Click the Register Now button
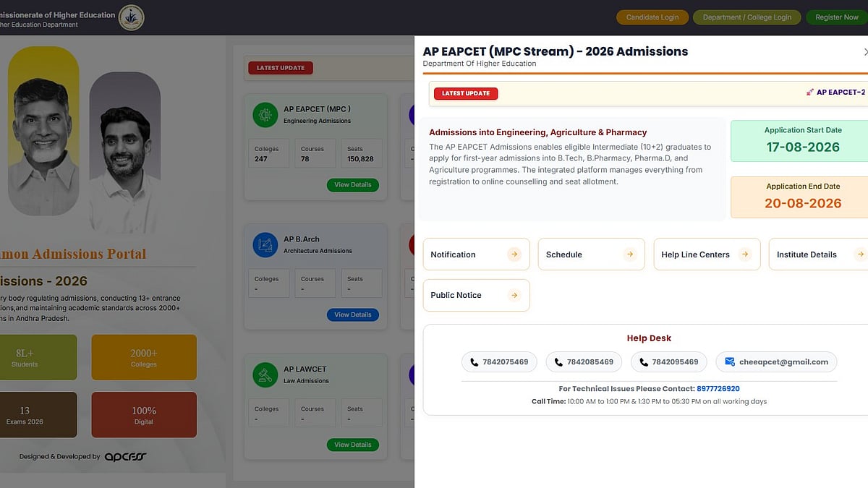The image size is (868, 488). [837, 17]
